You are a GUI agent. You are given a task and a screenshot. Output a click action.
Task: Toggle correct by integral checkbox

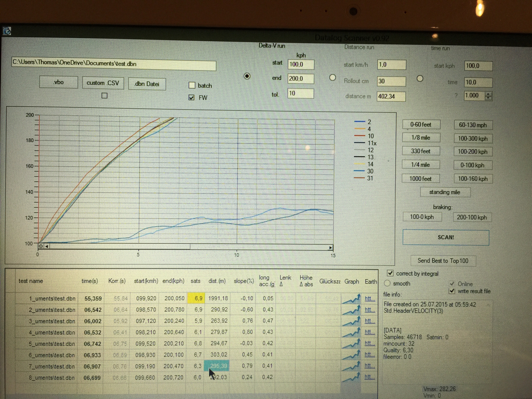(390, 273)
